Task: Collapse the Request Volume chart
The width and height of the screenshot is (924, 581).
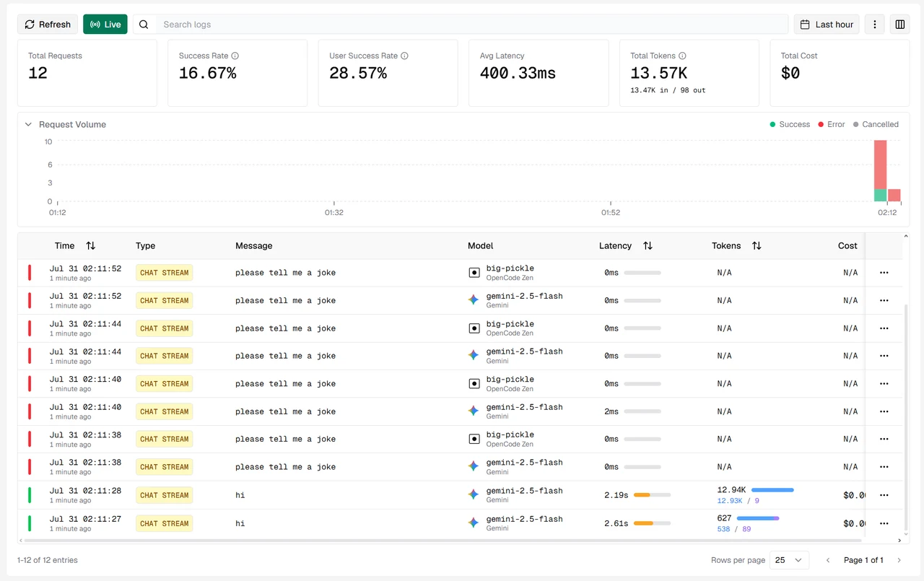Action: (29, 124)
